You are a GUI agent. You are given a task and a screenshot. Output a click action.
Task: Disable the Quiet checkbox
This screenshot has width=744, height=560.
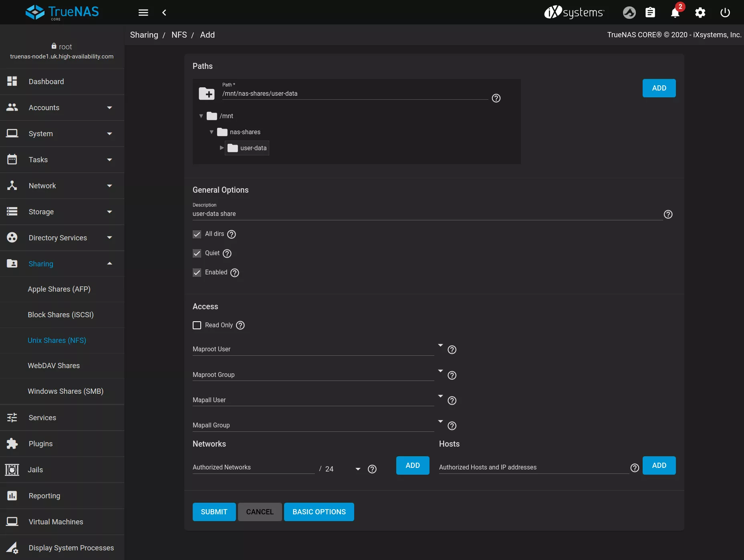click(x=197, y=254)
